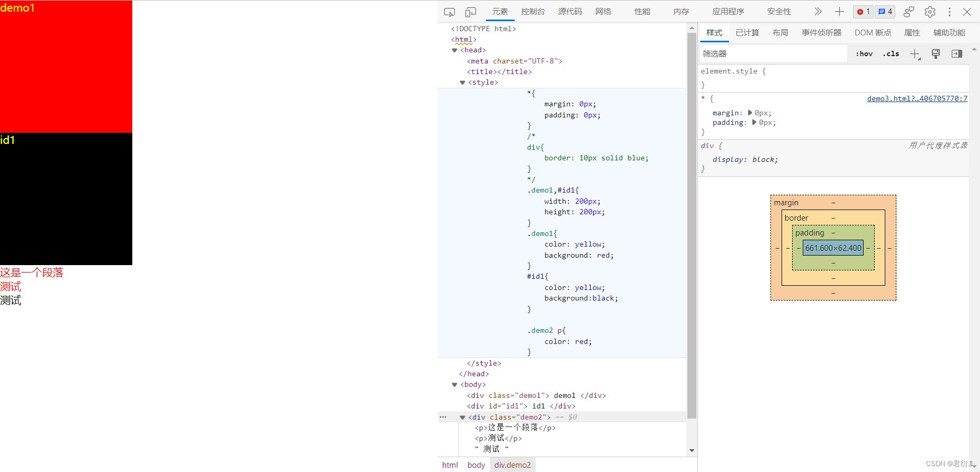
Task: Select the 样式 (Styles) sub-tab
Action: point(714,33)
